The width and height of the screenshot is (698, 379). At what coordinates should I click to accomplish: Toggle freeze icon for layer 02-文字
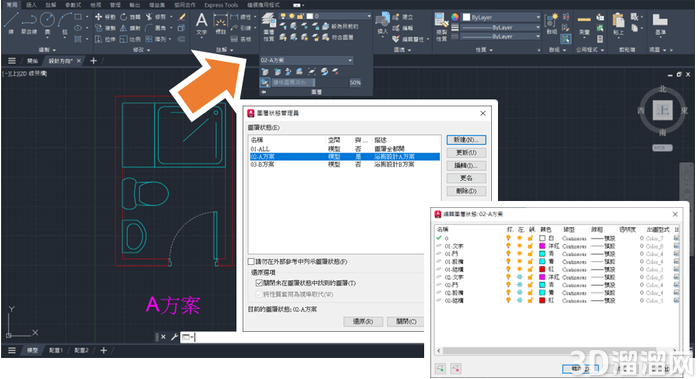(x=519, y=277)
